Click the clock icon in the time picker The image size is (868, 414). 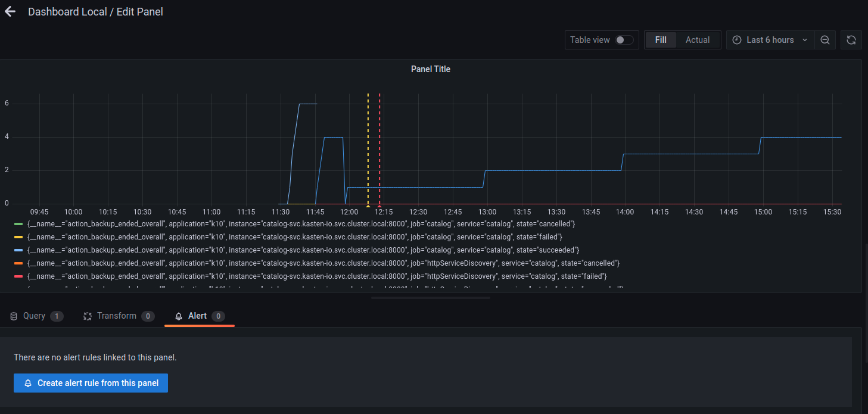737,39
